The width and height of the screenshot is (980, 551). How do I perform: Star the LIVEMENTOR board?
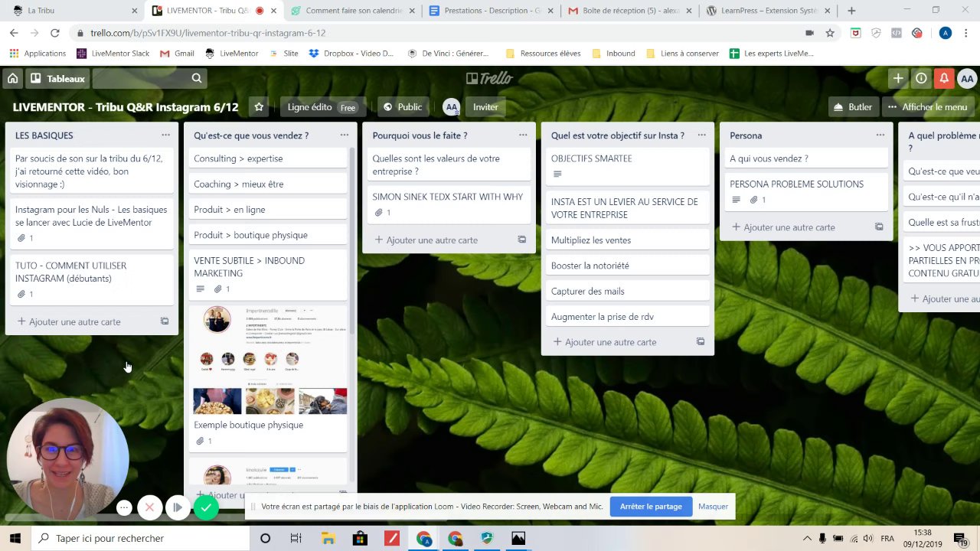click(259, 107)
